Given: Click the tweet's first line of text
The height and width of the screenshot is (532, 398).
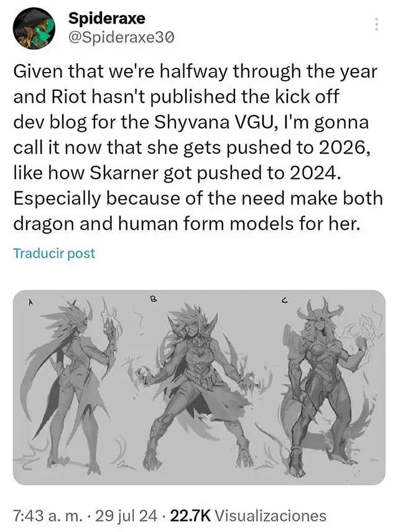Looking at the screenshot, I should (x=195, y=71).
